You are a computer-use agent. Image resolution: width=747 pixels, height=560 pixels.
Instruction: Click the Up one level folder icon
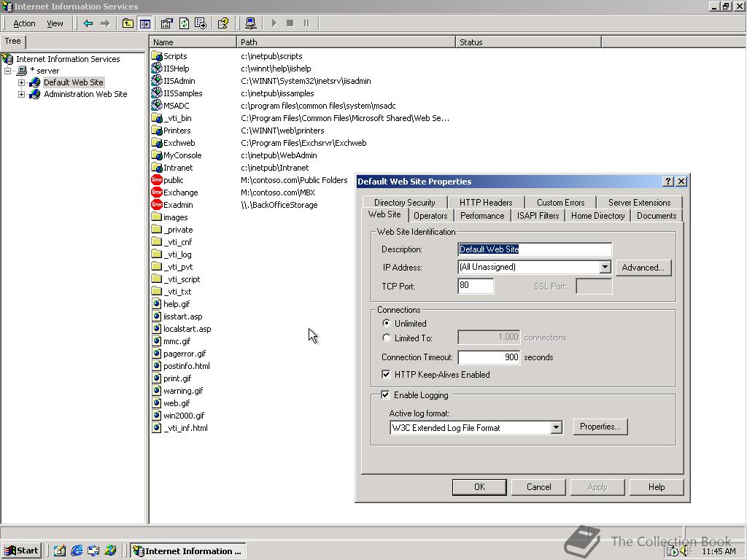coord(128,23)
